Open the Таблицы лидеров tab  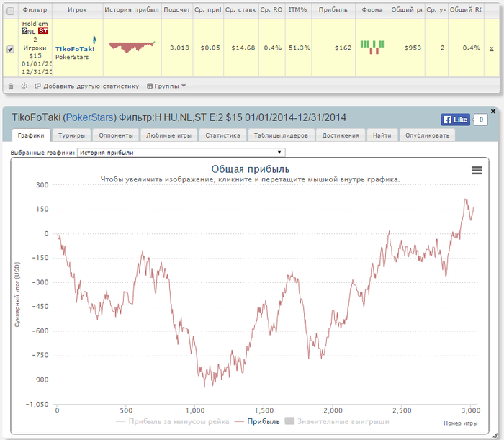click(x=281, y=135)
